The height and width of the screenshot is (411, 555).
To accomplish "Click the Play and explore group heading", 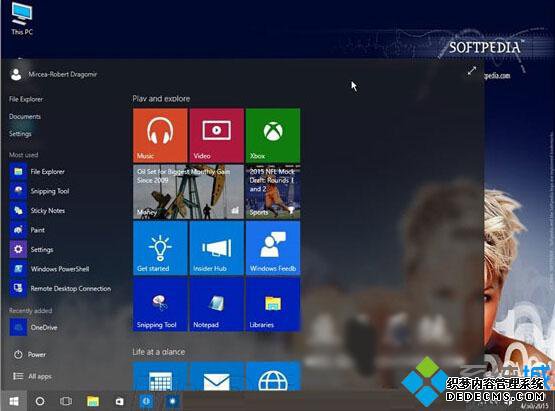I will pos(161,99).
